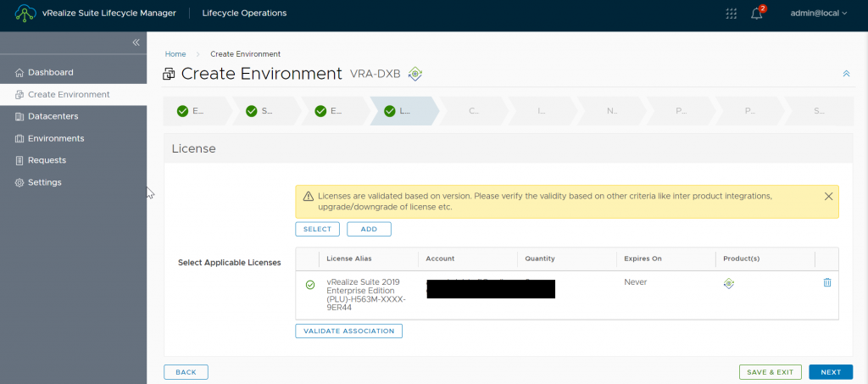Click the vRealize Suite Lifecycle Manager logo
Image resolution: width=868 pixels, height=384 pixels.
click(x=25, y=14)
